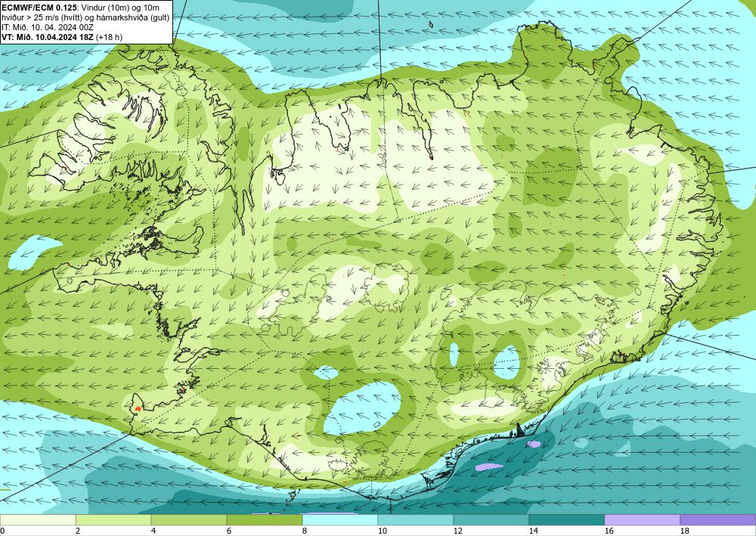
Task: Click the legend label '8'
Action: tap(305, 531)
